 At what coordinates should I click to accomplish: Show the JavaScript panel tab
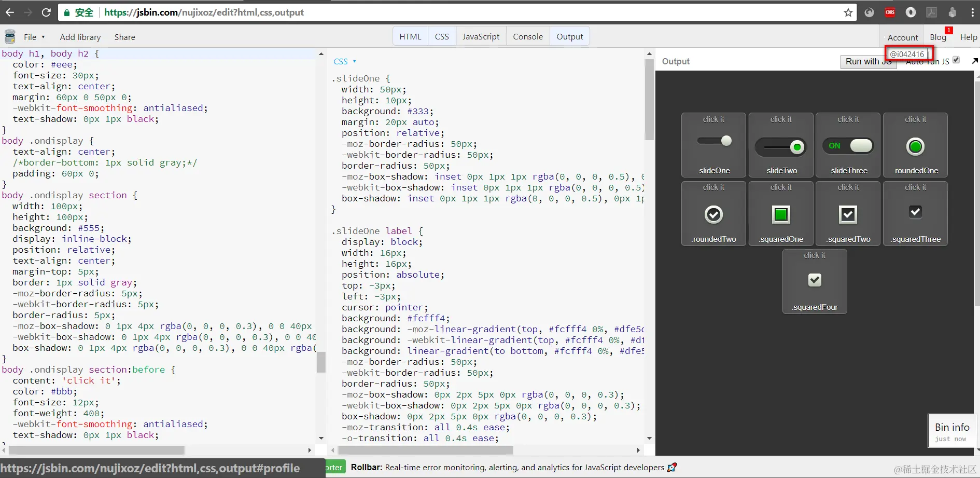pyautogui.click(x=481, y=36)
